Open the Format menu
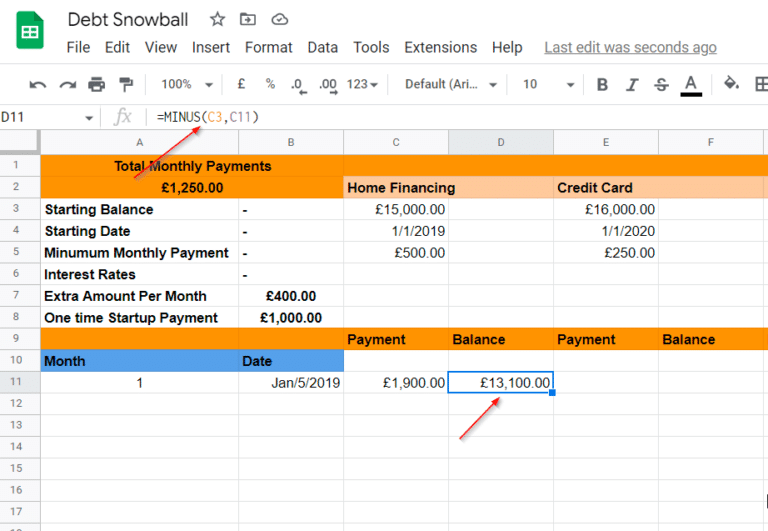 (x=268, y=48)
